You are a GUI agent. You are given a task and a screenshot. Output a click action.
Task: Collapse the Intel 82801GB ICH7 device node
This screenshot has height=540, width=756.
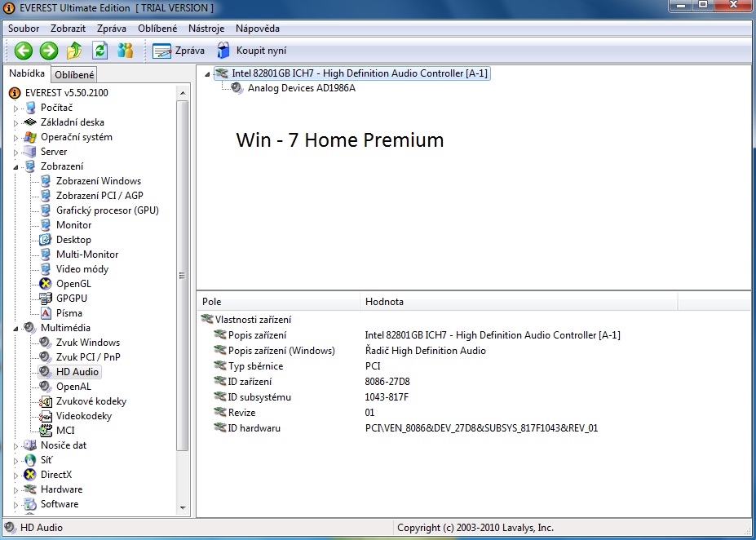pyautogui.click(x=207, y=74)
